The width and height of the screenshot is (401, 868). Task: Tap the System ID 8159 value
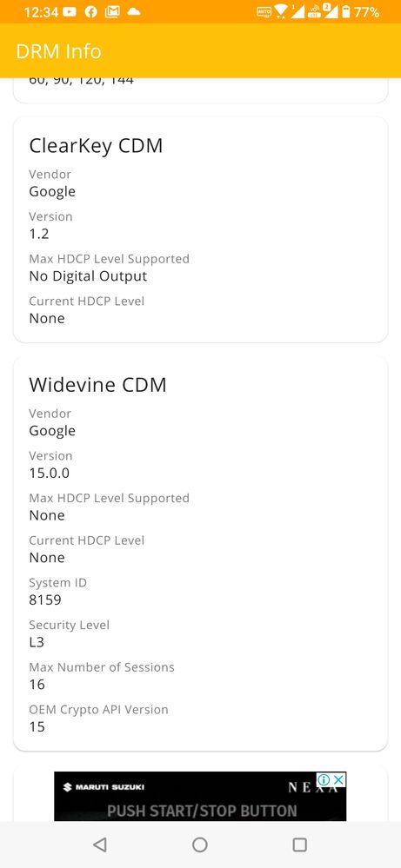tap(45, 600)
